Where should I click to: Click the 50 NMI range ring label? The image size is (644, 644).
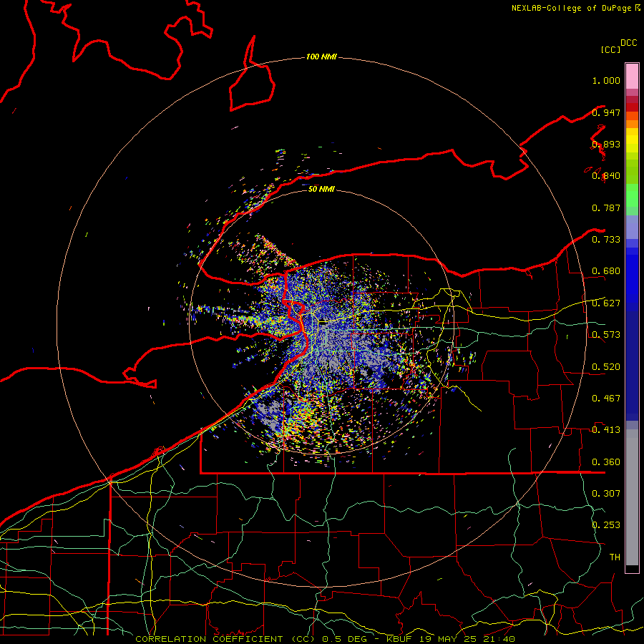pyautogui.click(x=321, y=189)
